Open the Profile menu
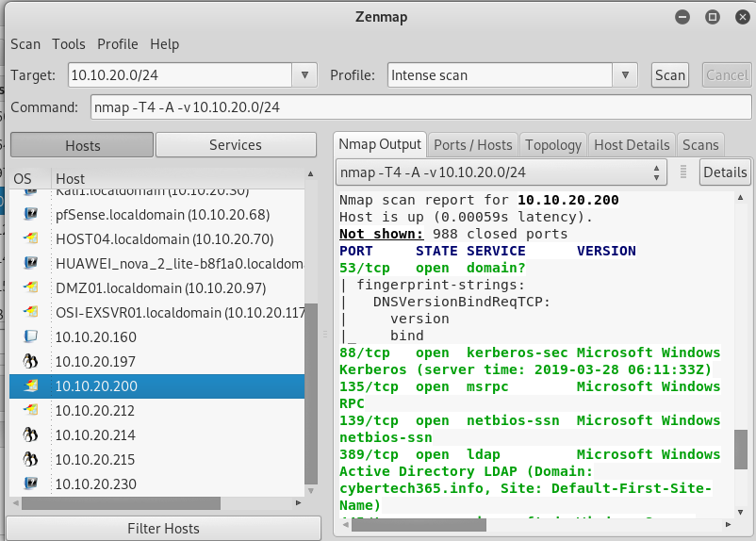 coord(118,44)
